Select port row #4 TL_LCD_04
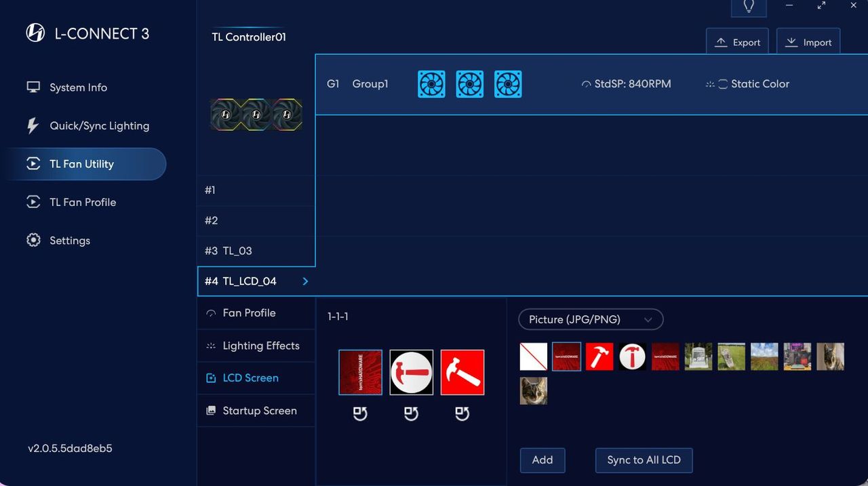 click(256, 281)
